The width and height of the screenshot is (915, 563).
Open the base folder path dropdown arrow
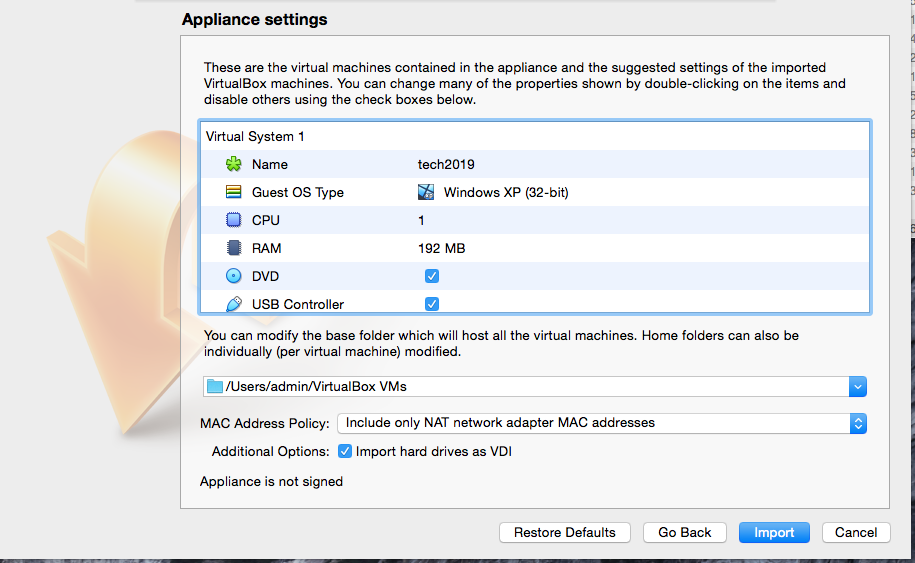pos(857,386)
